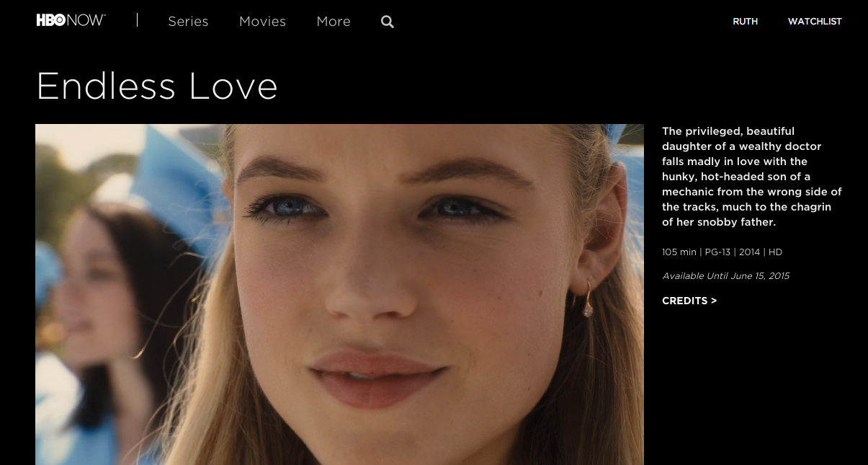Open the More menu
This screenshot has height=465, width=868.
pos(334,22)
